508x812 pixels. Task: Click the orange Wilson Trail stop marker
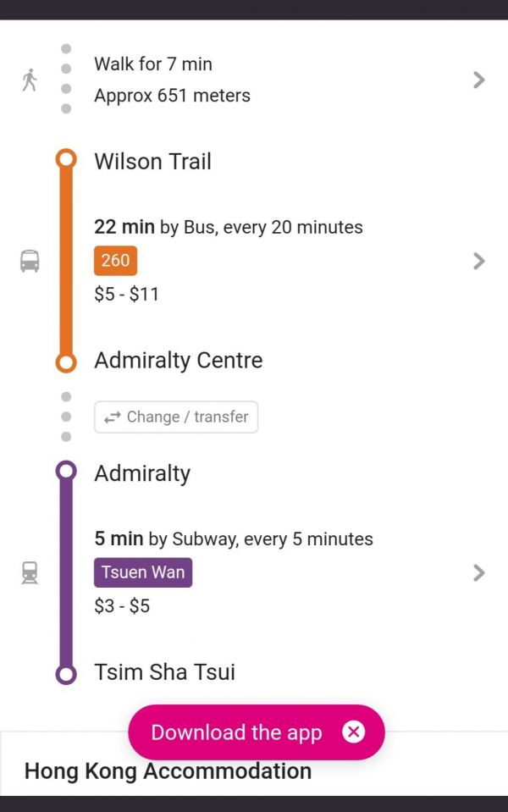(66, 159)
